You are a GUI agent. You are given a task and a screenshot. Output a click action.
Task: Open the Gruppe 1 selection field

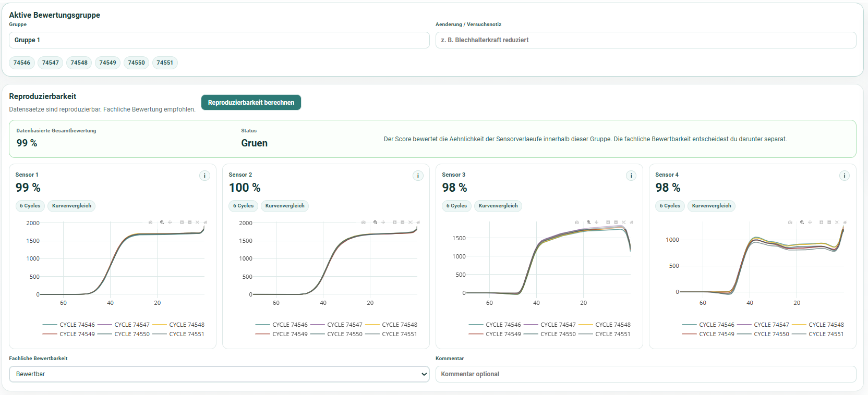219,40
